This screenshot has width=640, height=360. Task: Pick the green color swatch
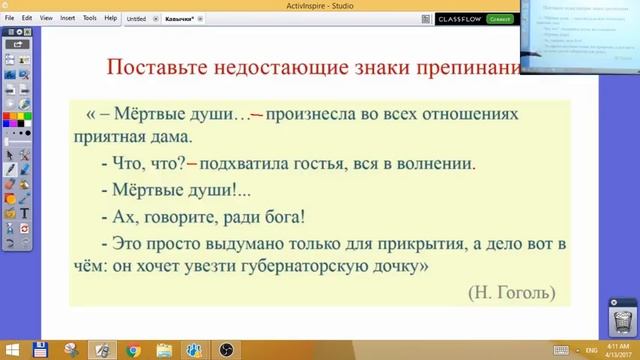(x=28, y=116)
